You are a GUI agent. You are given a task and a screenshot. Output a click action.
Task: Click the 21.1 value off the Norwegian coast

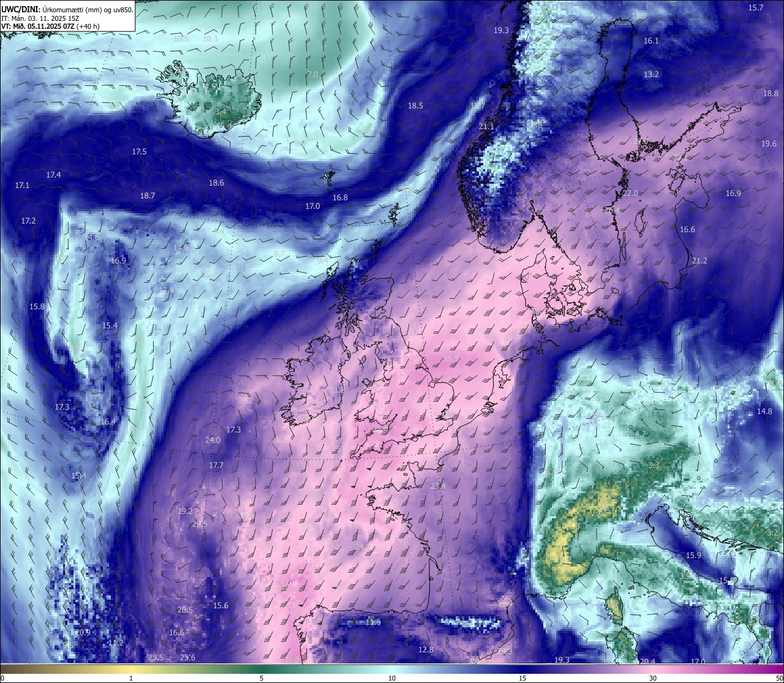click(x=486, y=127)
